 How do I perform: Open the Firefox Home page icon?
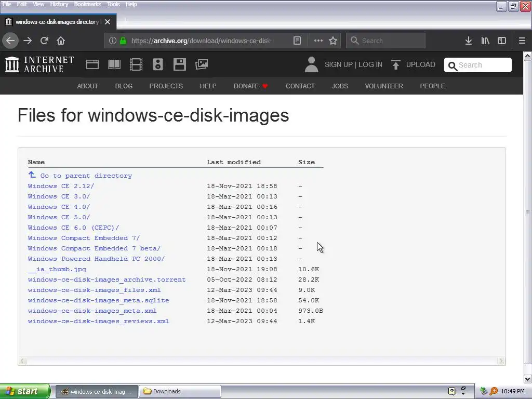[x=61, y=41]
